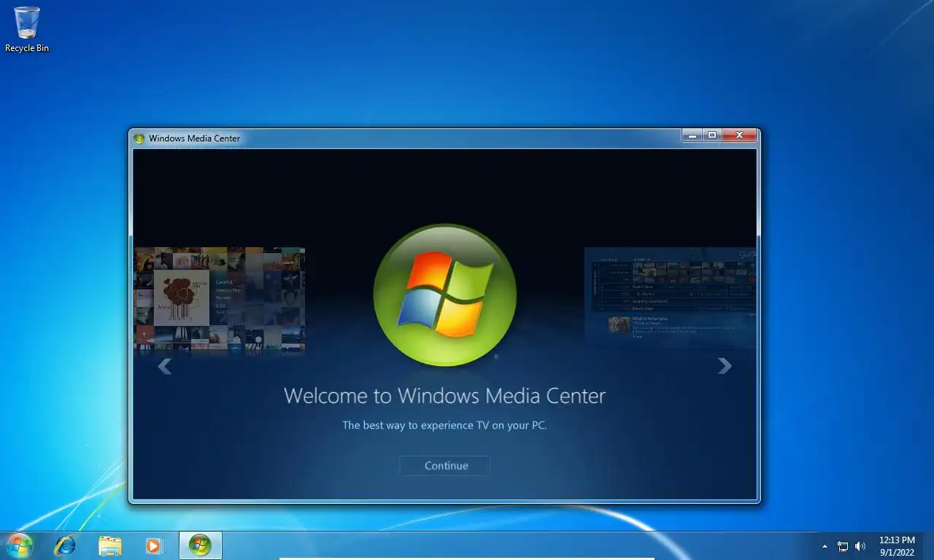The image size is (934, 560).
Task: Advance to next slide with right arrow
Action: [x=725, y=366]
